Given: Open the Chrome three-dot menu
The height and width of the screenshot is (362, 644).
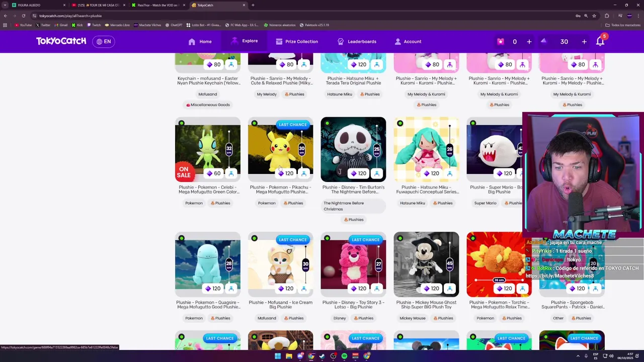Looking at the screenshot, I should (638, 16).
